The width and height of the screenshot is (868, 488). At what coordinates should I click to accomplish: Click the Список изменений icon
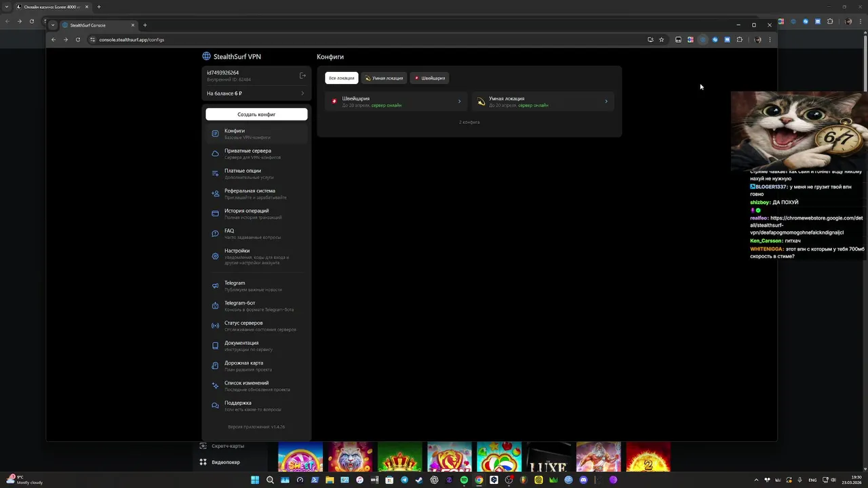point(215,386)
